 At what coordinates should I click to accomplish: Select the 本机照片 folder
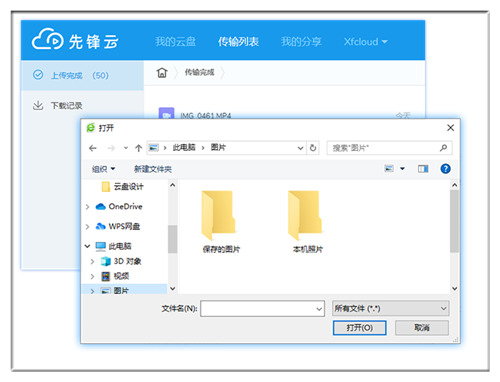(x=307, y=221)
